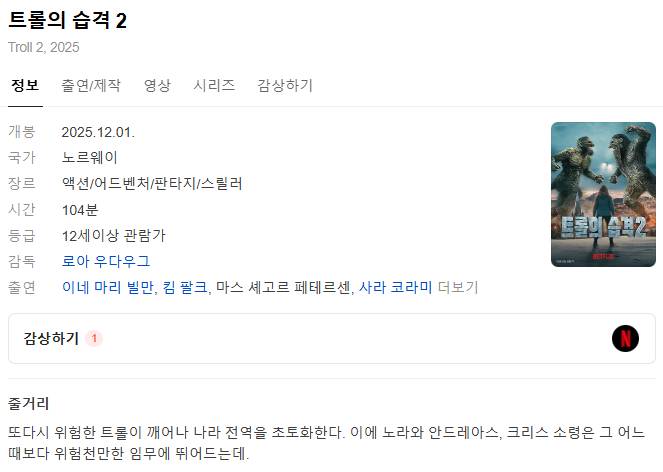Open actor 이네 마리 빌만 link
Screen dimensions: 663x472
107,288
